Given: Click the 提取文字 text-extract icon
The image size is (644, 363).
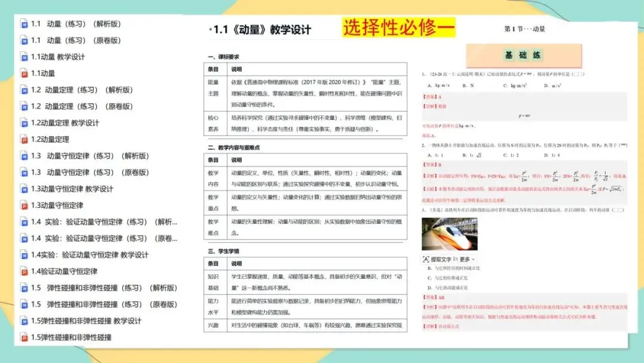Looking at the screenshot, I should coord(426,259).
